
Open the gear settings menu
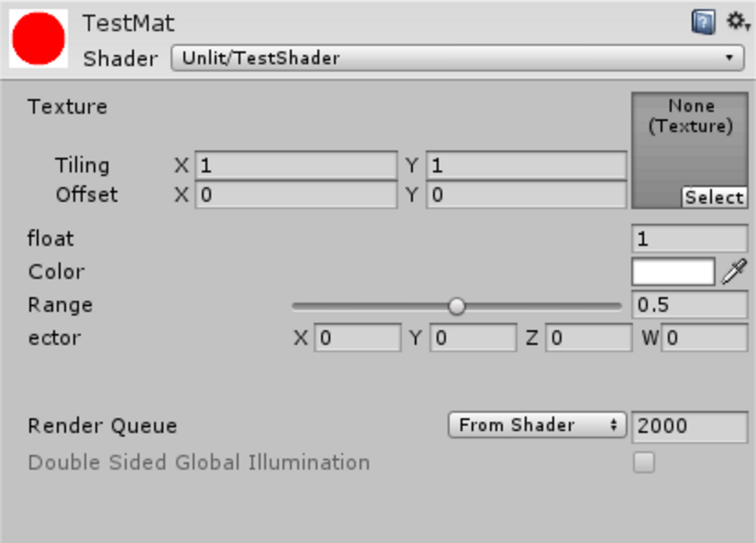point(737,22)
